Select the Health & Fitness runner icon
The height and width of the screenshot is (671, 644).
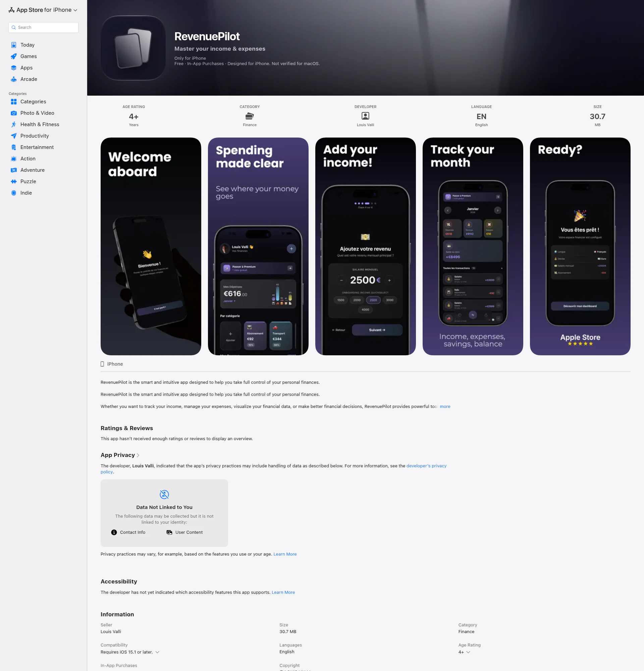point(14,124)
